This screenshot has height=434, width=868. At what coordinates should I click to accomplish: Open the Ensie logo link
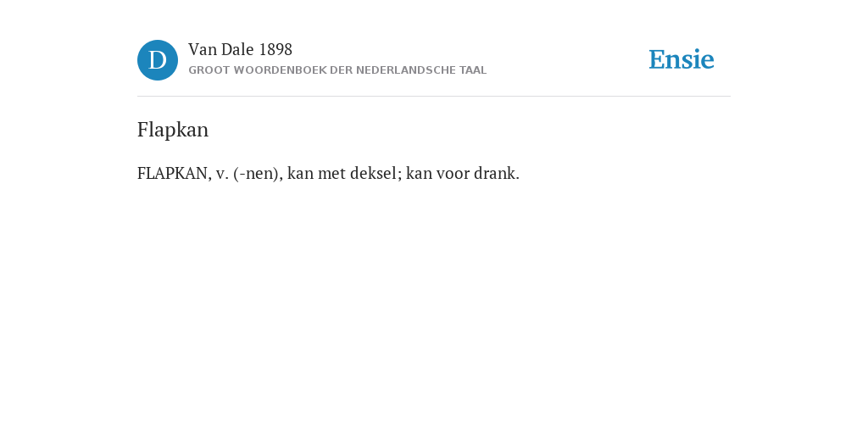click(x=682, y=59)
